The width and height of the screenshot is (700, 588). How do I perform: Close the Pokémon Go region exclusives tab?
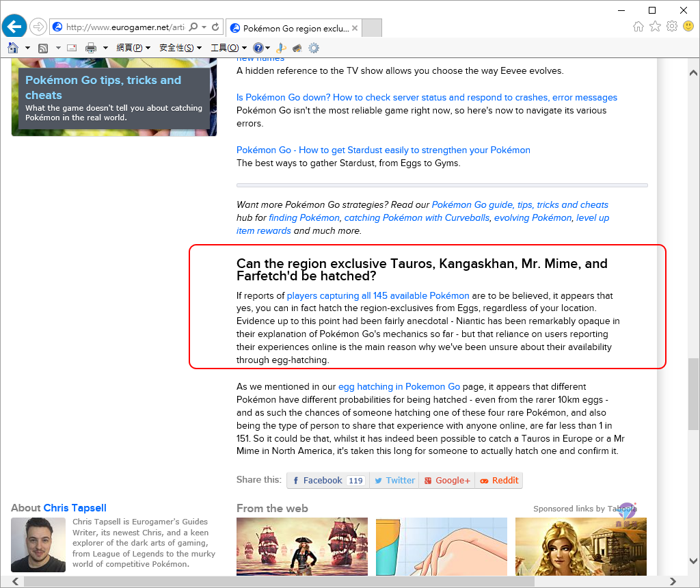(355, 28)
